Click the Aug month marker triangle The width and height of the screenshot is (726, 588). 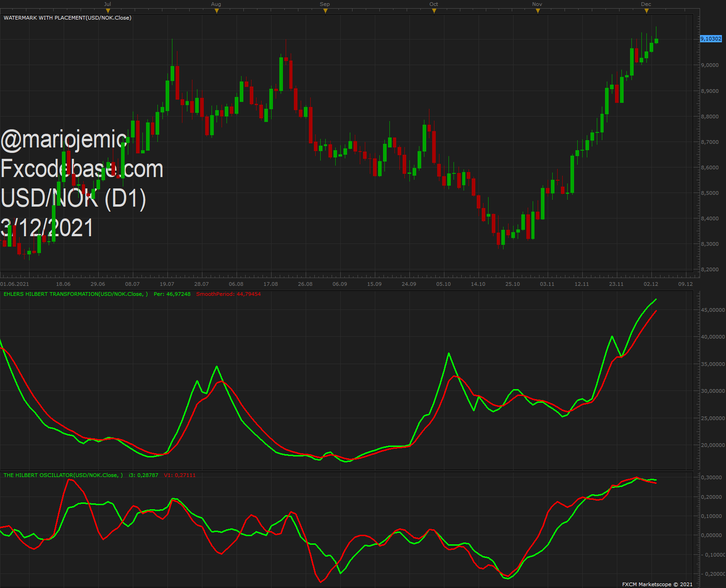pos(217,11)
